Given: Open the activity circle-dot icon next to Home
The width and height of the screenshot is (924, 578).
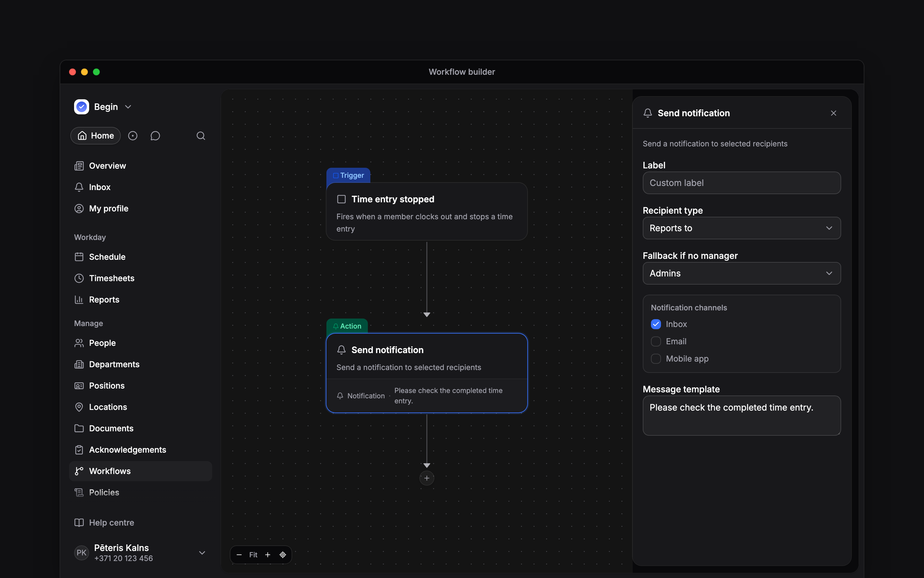Looking at the screenshot, I should (132, 136).
